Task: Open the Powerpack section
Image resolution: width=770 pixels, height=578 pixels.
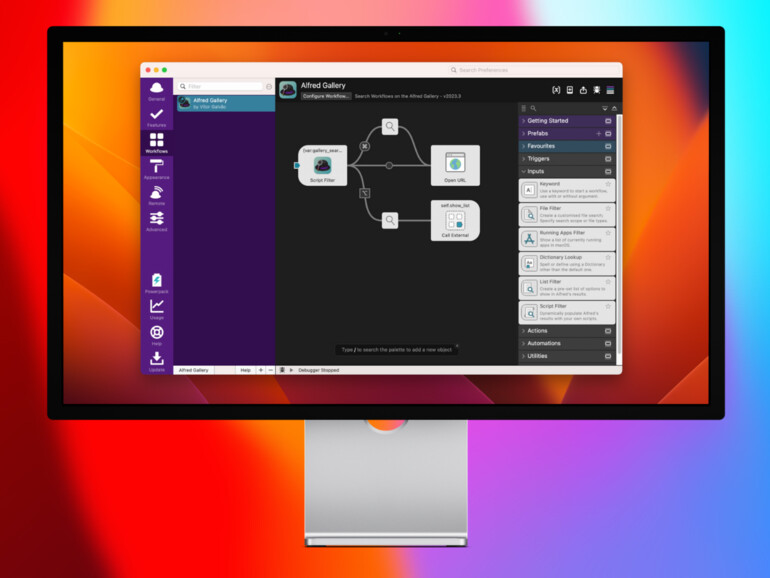Action: point(157,283)
